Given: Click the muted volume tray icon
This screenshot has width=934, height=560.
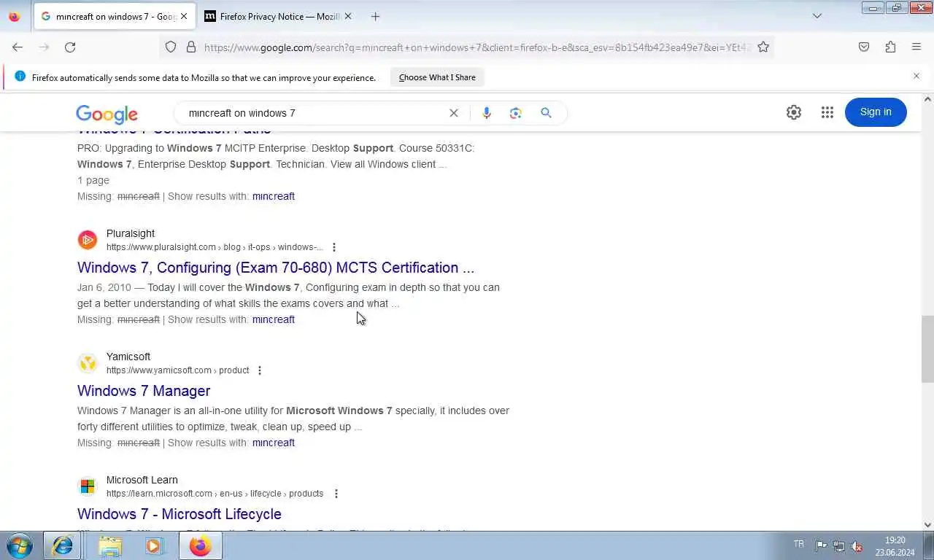Looking at the screenshot, I should click(x=857, y=546).
